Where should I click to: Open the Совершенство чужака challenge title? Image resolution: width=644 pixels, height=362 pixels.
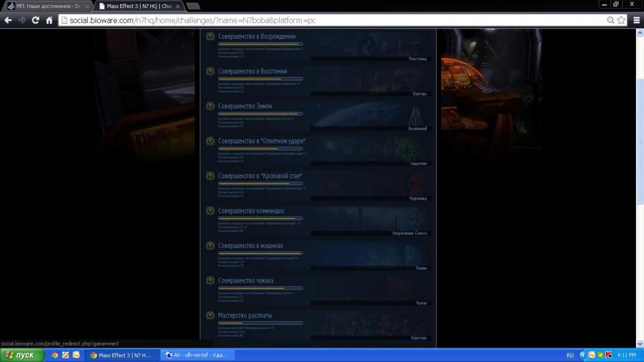click(x=245, y=280)
